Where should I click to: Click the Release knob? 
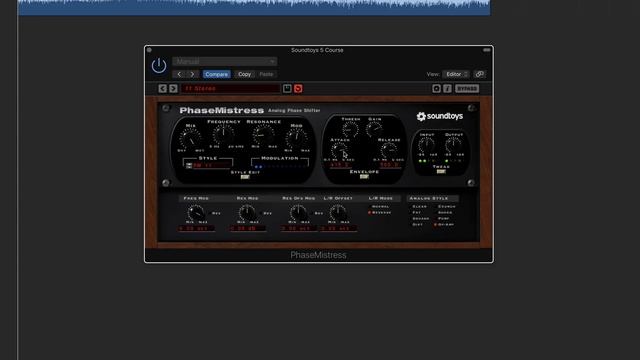tap(389, 151)
